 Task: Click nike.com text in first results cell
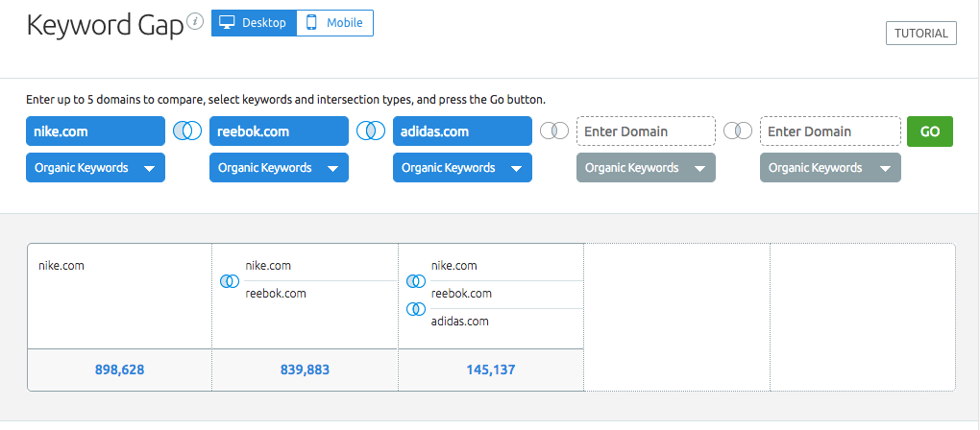pos(61,265)
